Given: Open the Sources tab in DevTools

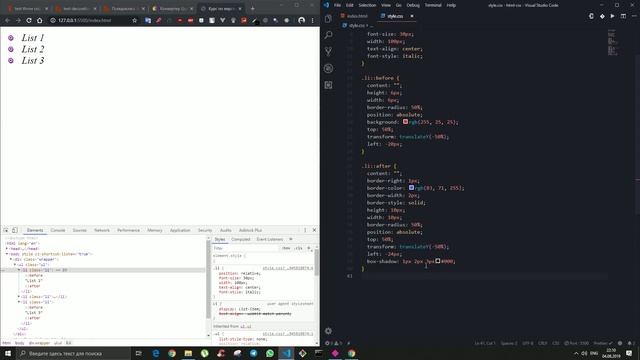Looking at the screenshot, I should point(80,230).
